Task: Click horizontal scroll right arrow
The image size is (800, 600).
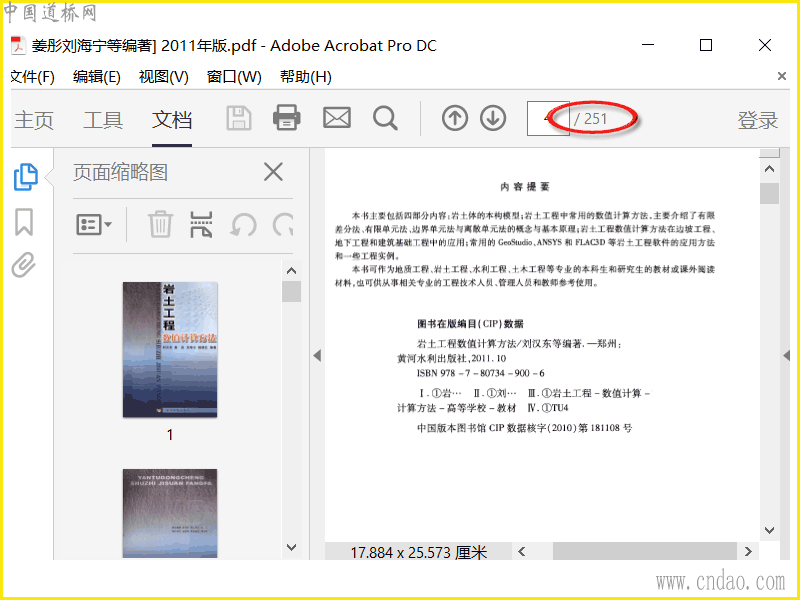Action: [x=748, y=551]
